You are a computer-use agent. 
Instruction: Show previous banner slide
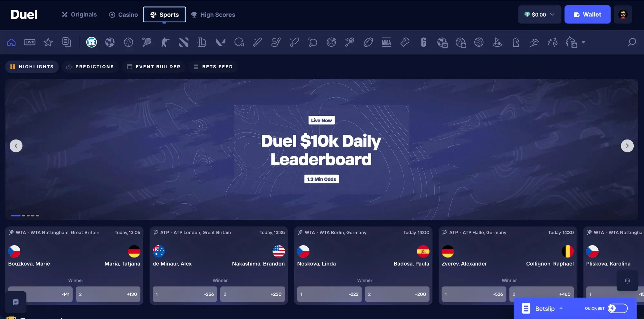(x=16, y=146)
